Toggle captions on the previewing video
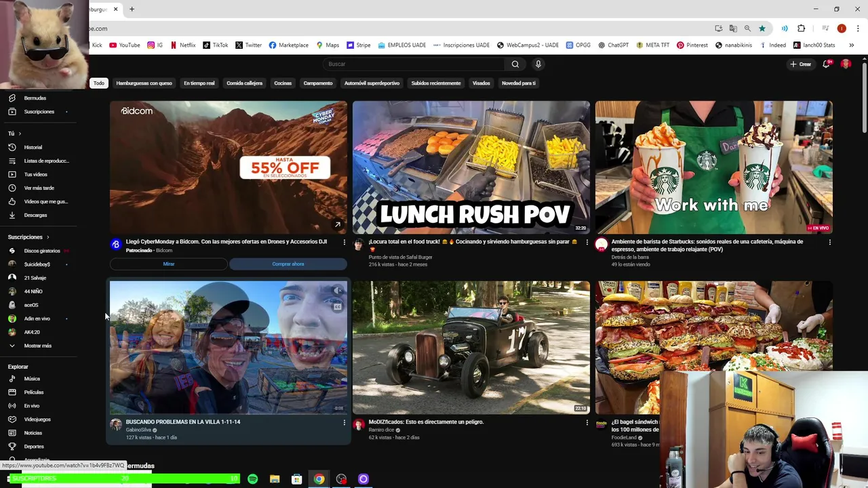 [x=337, y=306]
